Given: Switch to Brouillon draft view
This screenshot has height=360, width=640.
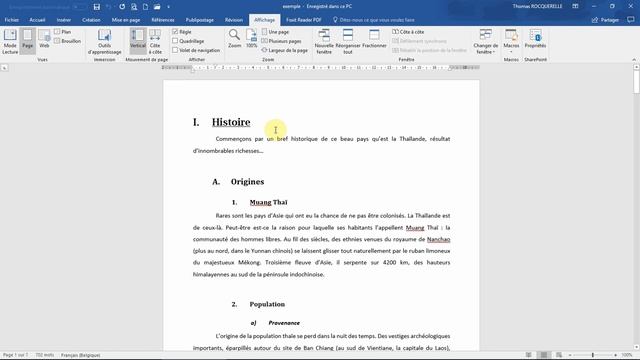Looking at the screenshot, I should pos(67,41).
